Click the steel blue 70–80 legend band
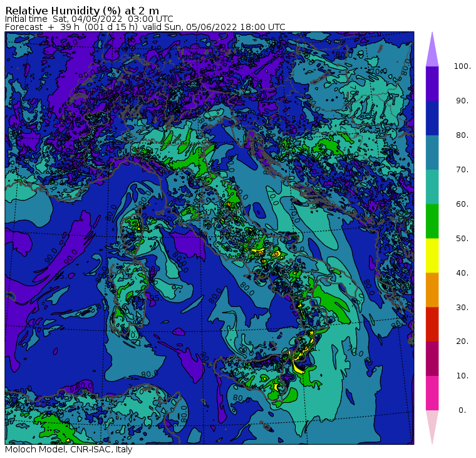This screenshot has width=476, height=458. (432, 152)
